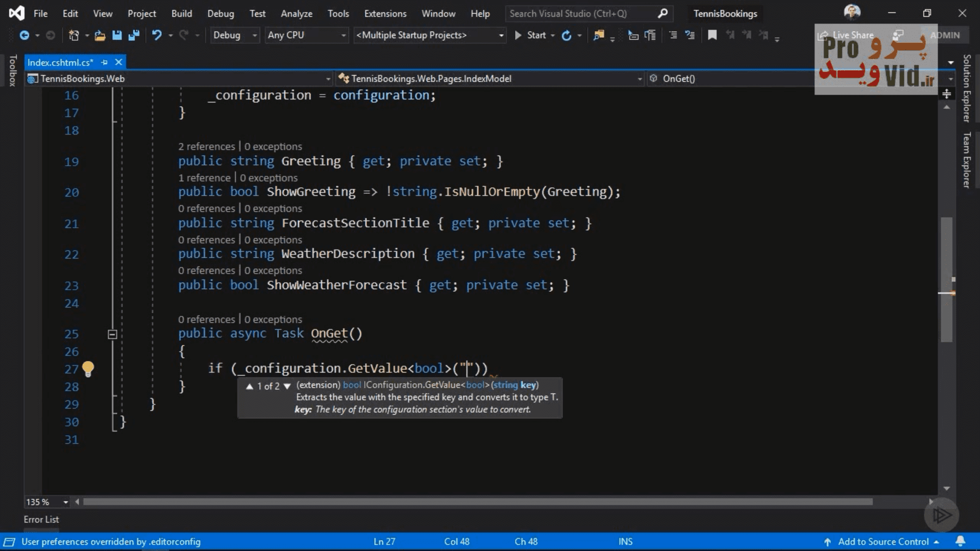
Task: Click the restart/refresh circular arrow icon
Action: click(x=566, y=35)
